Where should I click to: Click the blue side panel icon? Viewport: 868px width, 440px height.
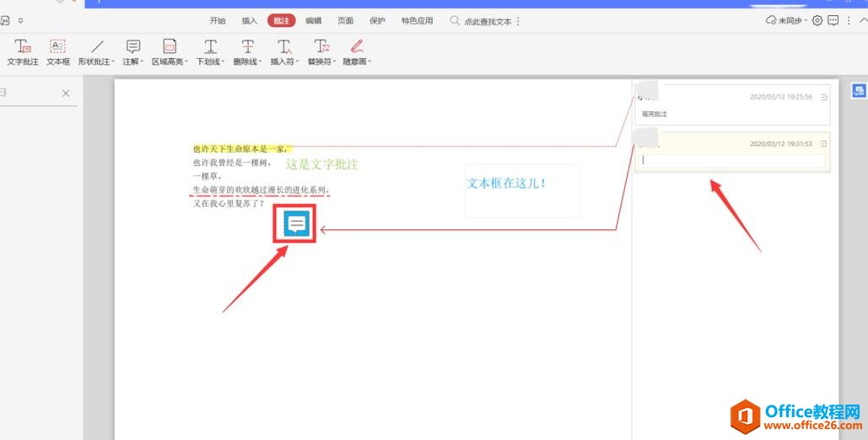[859, 91]
